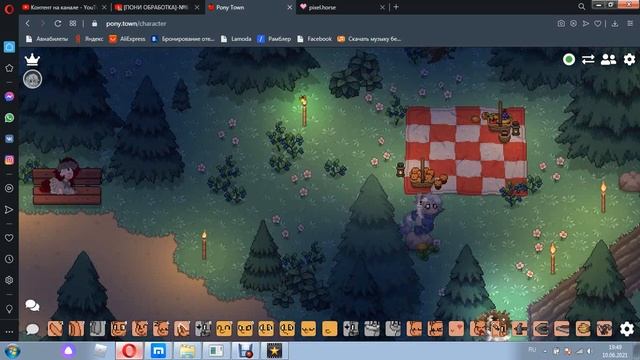Click the crown supporter icon in game

32,60
